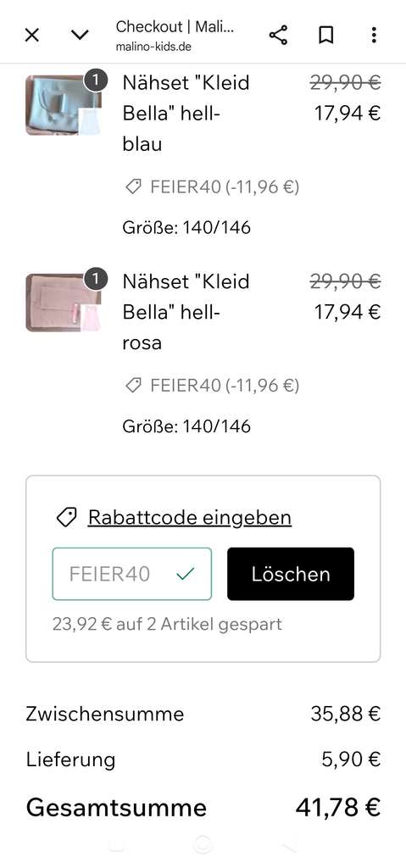
Task: Tap tag icon next to Rabattcode eingeben
Action: tap(66, 518)
